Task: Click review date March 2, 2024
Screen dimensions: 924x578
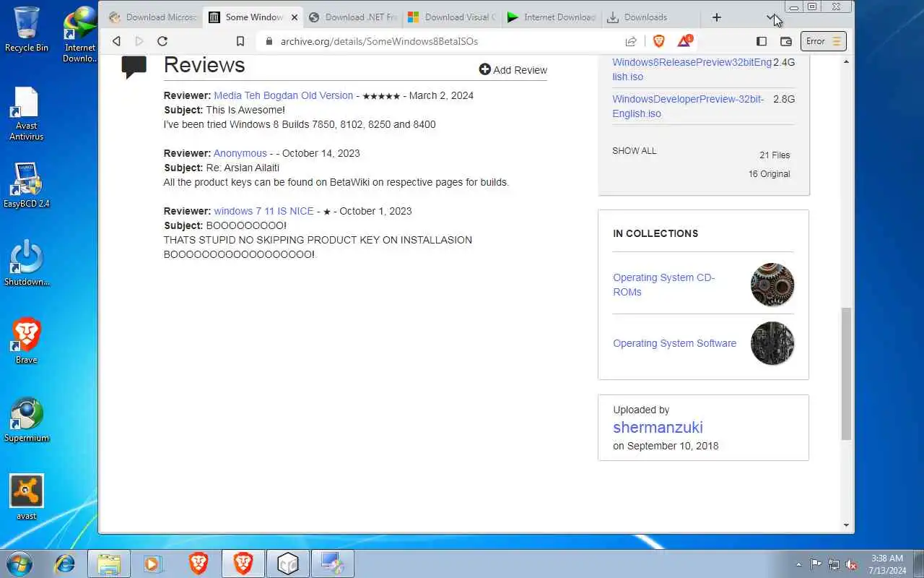Action: 441,95
